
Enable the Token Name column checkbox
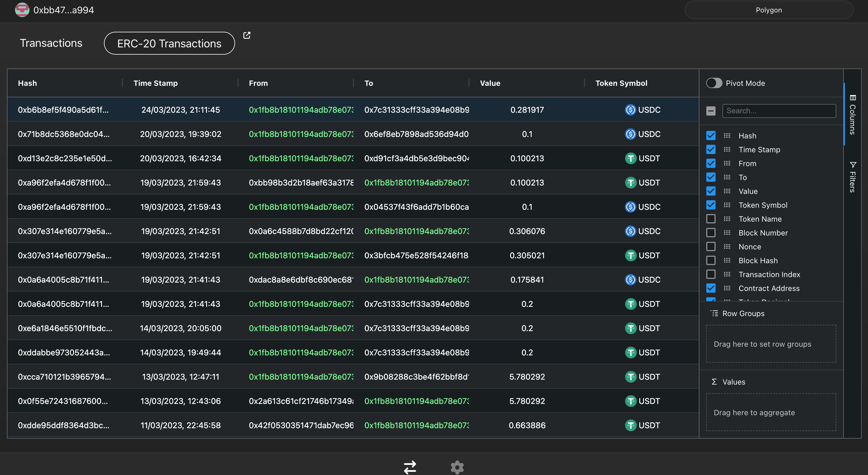click(711, 219)
